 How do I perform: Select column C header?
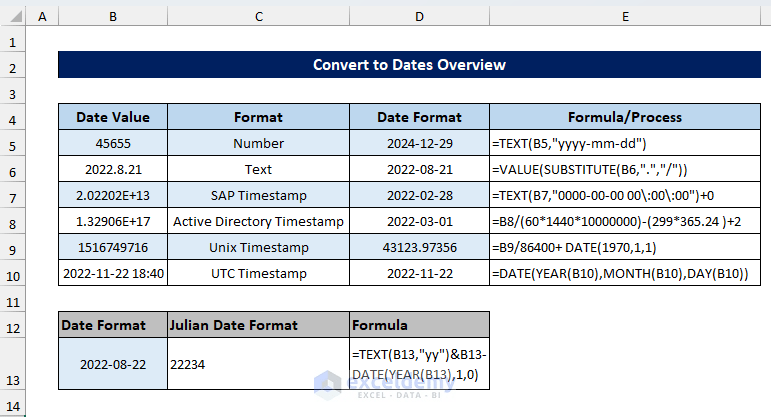tap(259, 17)
